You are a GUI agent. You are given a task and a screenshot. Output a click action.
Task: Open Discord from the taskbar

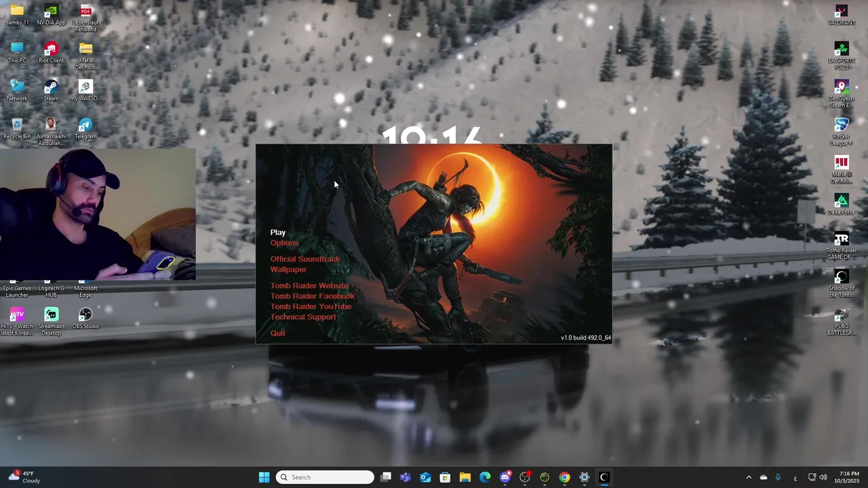[x=505, y=477]
